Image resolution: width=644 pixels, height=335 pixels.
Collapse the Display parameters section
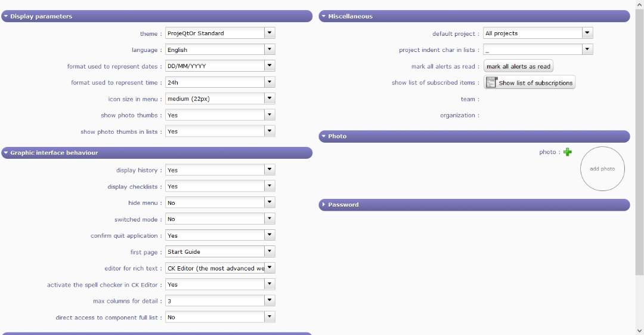(6, 17)
